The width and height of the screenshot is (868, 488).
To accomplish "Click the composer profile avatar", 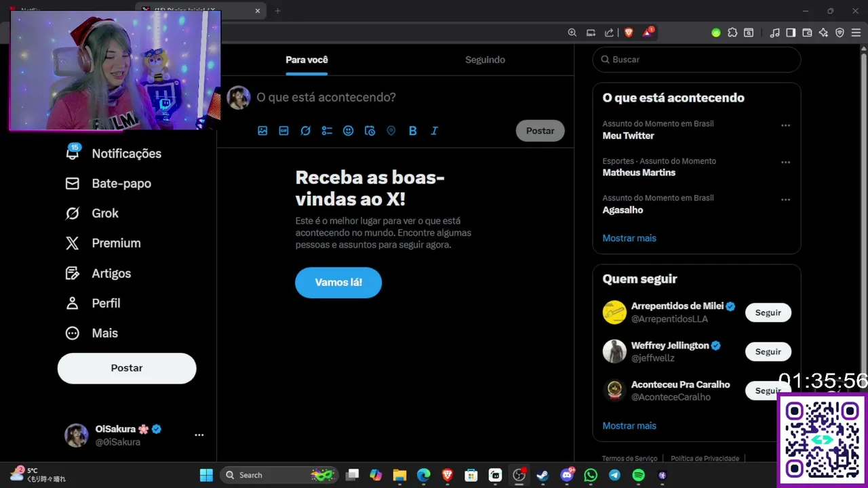I will [x=239, y=98].
